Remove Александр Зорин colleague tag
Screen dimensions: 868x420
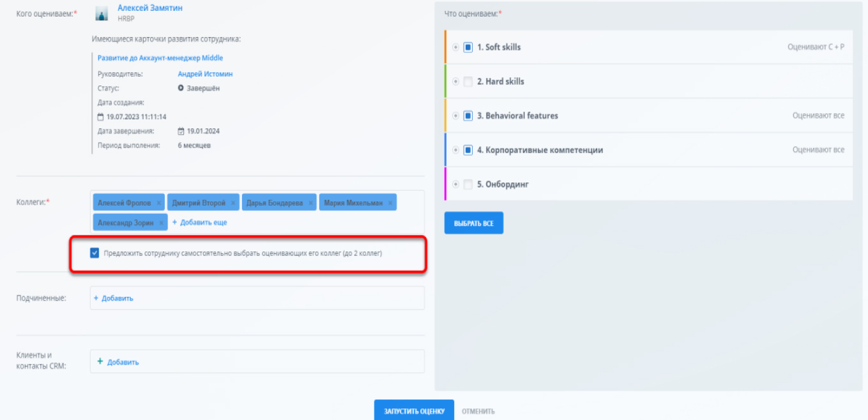[162, 223]
